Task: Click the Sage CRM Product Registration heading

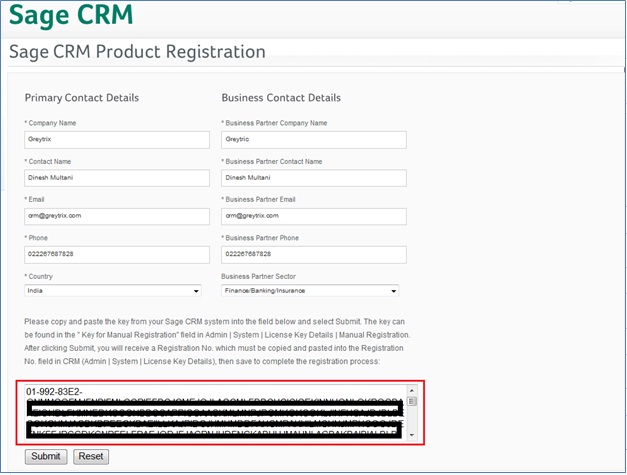Action: point(137,52)
